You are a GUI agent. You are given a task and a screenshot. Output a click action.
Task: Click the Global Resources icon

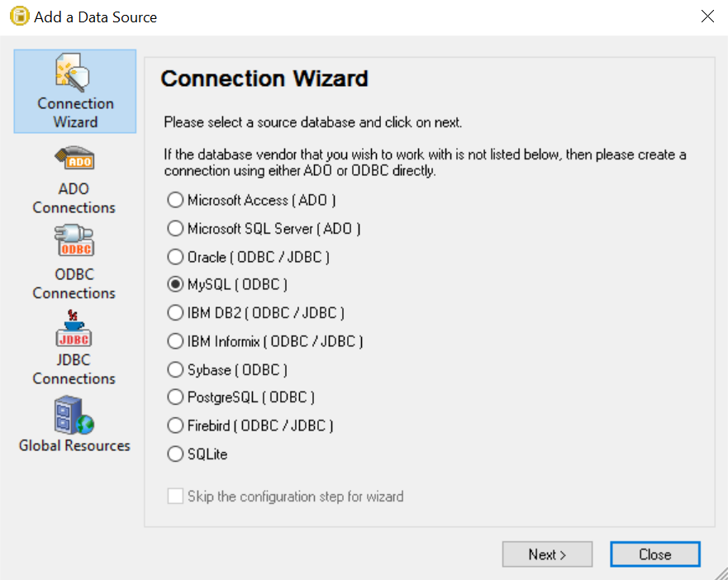[74, 416]
